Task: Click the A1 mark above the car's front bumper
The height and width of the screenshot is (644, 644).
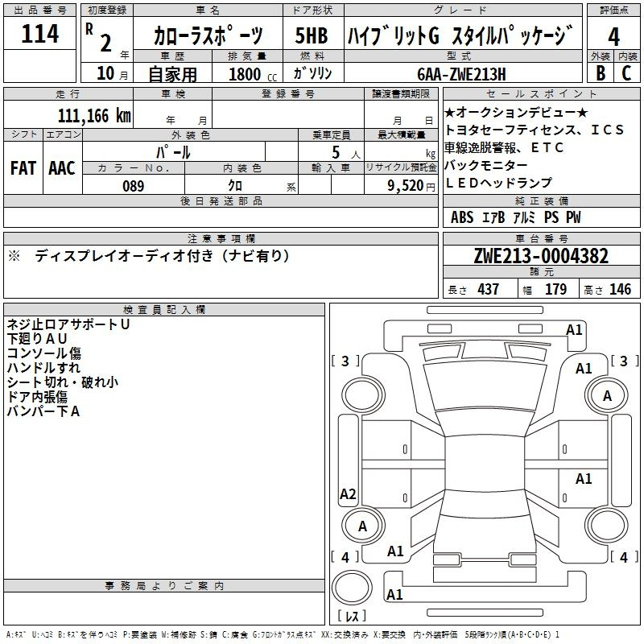Action: tap(574, 329)
